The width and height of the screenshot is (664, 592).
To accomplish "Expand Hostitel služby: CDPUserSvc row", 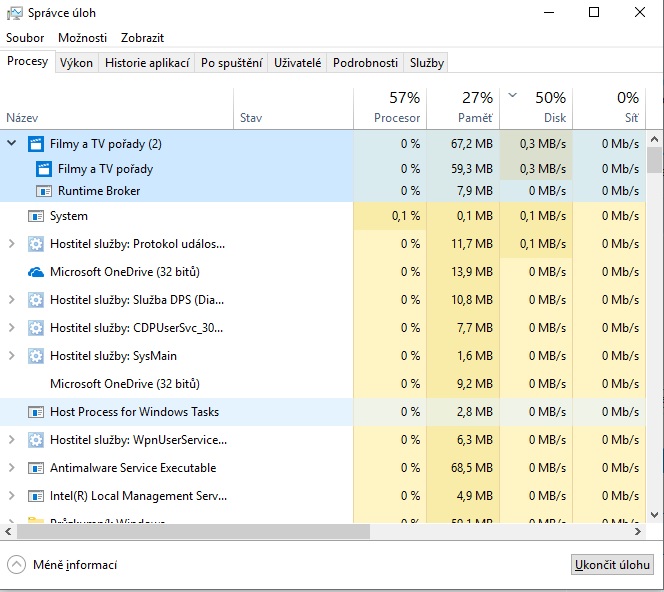I will [12, 328].
